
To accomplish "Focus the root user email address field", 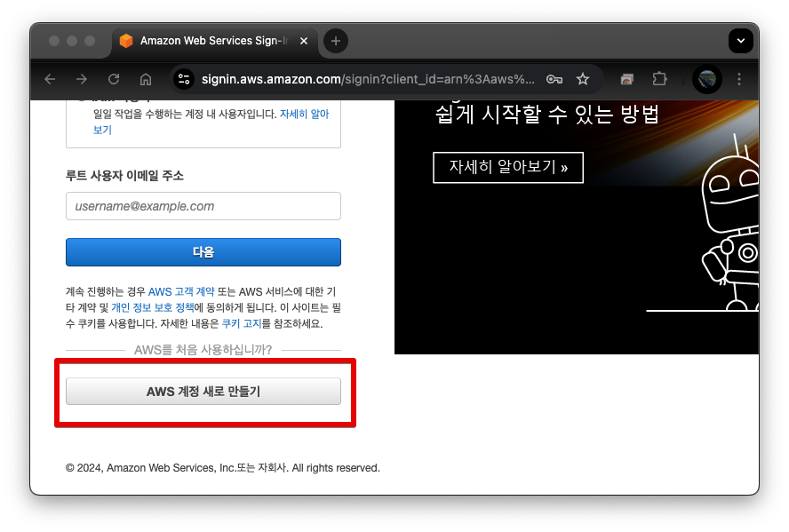I will pos(203,206).
